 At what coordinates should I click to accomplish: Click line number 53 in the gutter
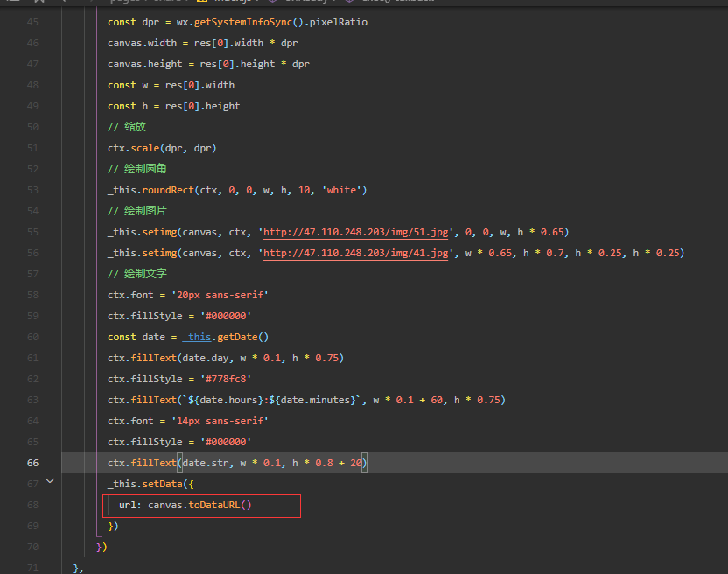(x=32, y=190)
